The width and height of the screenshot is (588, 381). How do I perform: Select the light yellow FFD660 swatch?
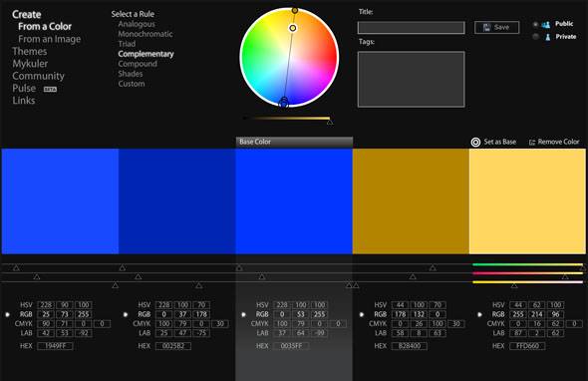coord(527,201)
